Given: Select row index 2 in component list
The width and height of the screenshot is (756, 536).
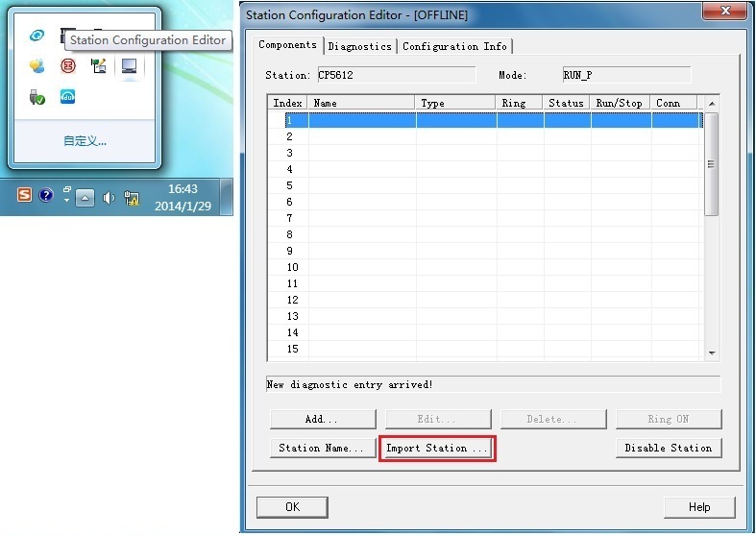Looking at the screenshot, I should pos(485,136).
